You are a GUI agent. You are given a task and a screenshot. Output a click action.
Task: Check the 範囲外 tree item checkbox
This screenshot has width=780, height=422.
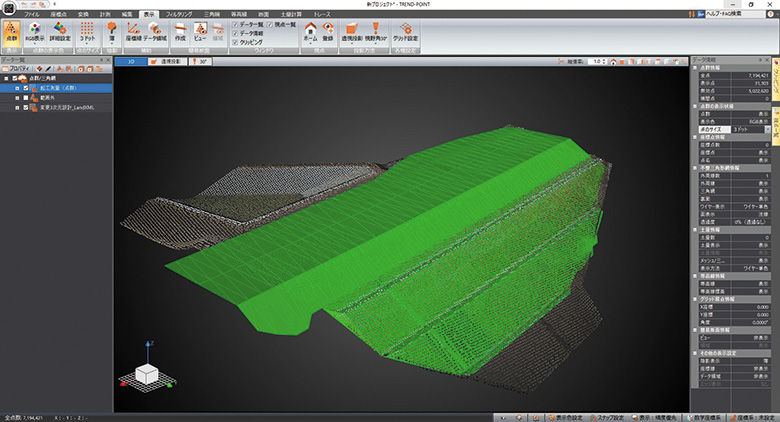[x=26, y=98]
